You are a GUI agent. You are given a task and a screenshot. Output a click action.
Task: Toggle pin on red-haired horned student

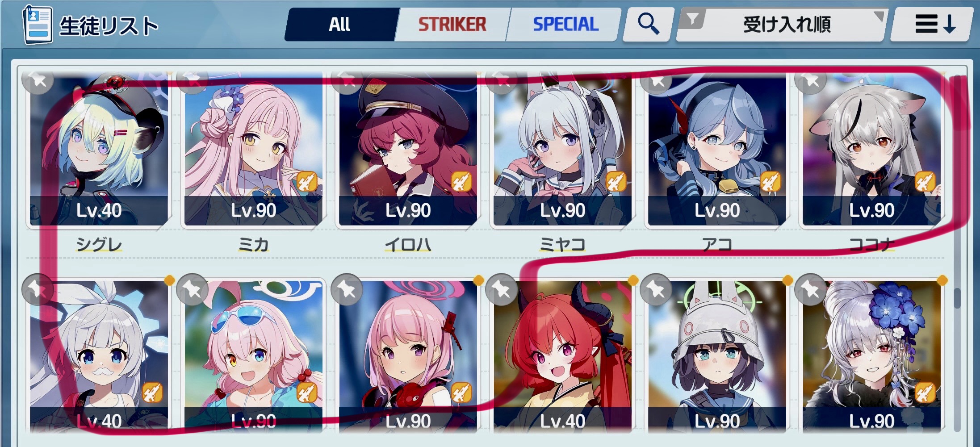501,289
